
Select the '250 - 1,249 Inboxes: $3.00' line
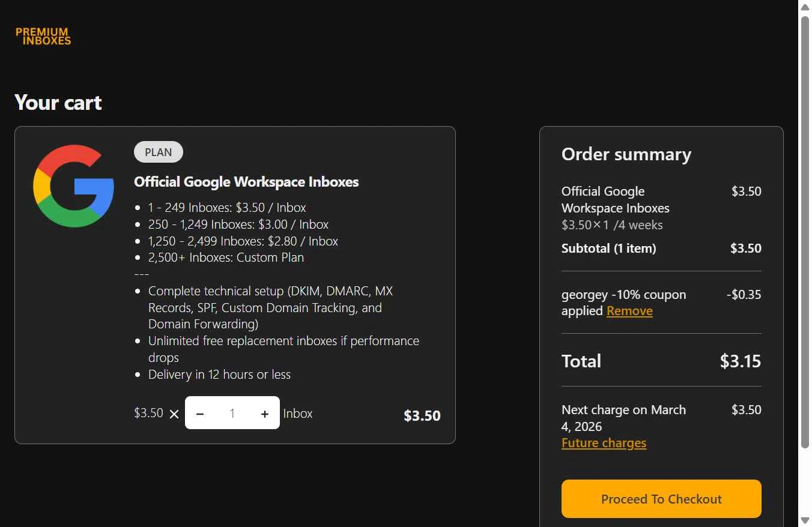pos(238,224)
